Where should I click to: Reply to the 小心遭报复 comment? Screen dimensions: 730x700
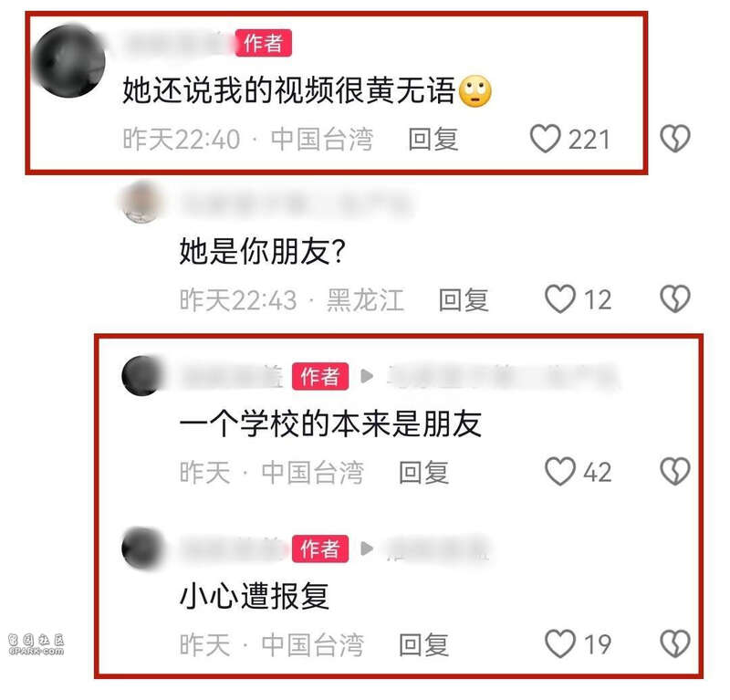pos(423,644)
